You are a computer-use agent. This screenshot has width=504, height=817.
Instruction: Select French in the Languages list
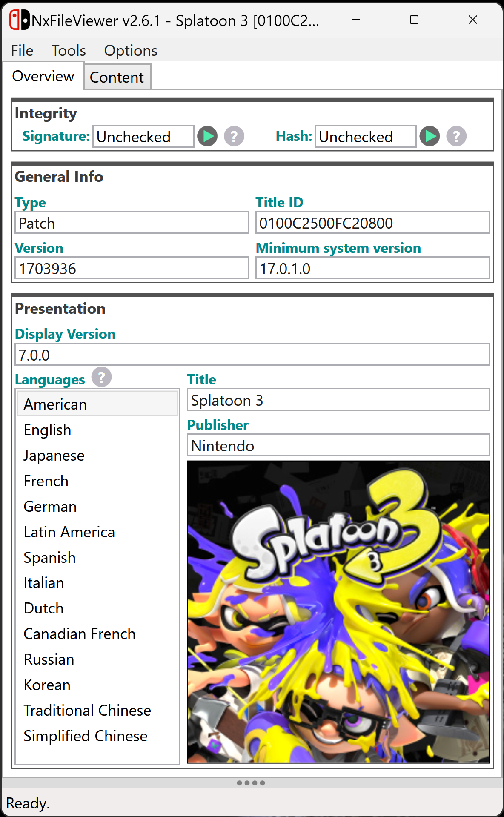coord(97,481)
